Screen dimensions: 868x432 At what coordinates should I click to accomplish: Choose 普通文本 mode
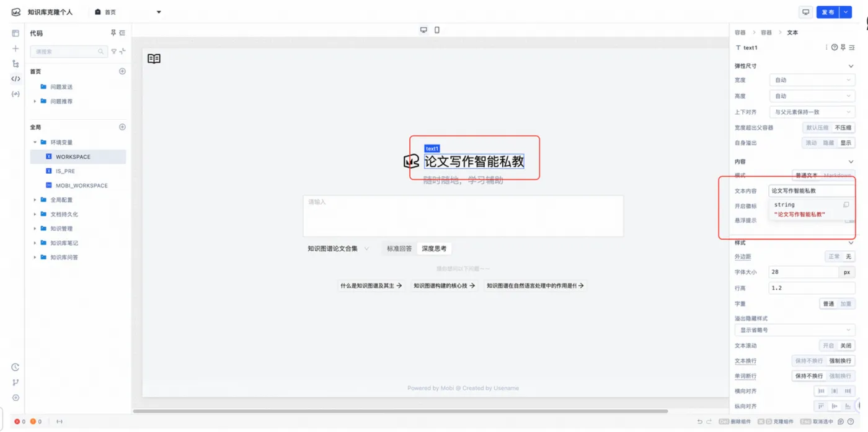807,176
